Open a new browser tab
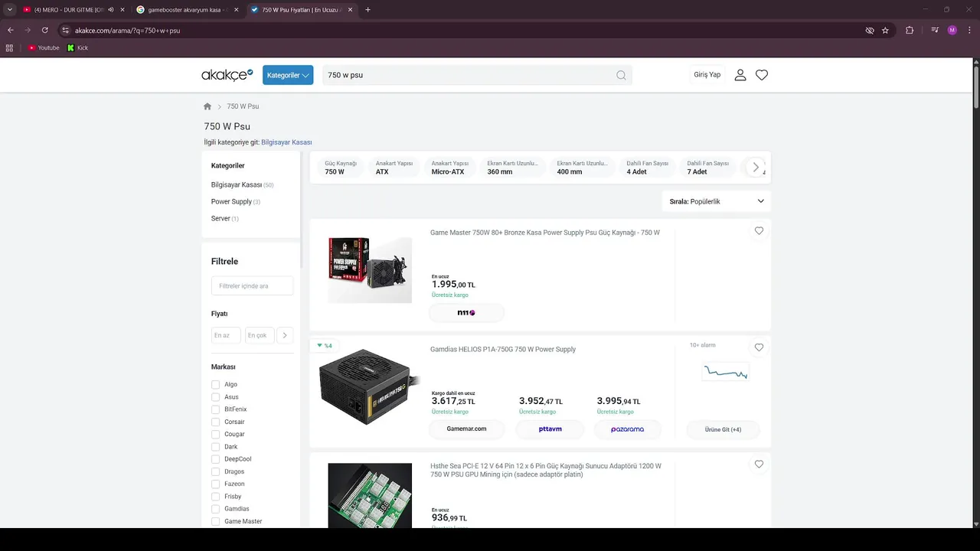Image resolution: width=980 pixels, height=551 pixels. [367, 10]
